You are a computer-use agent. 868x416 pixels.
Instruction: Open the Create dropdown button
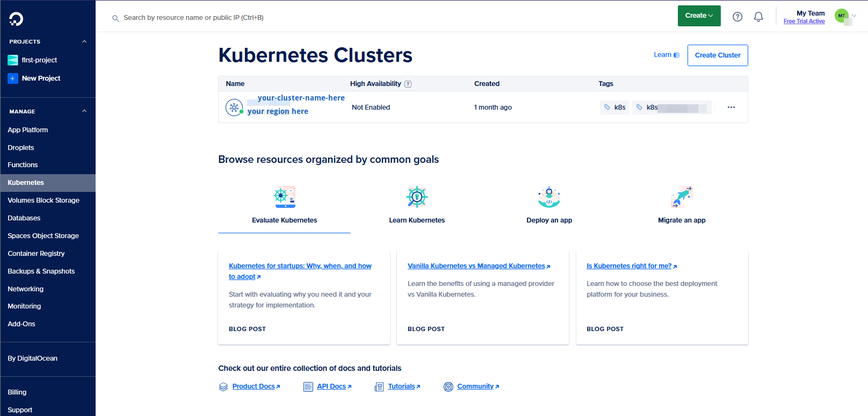point(699,16)
